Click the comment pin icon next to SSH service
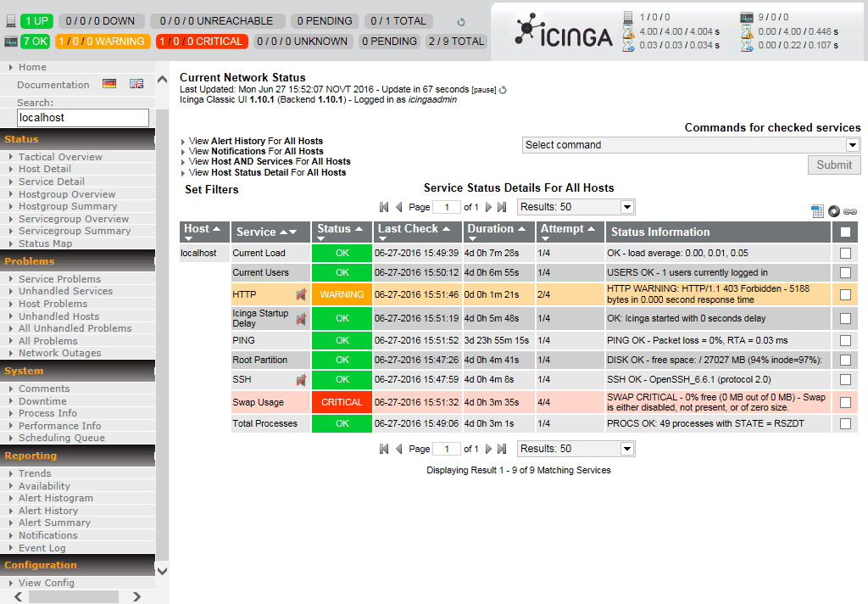The height and width of the screenshot is (604, 868). click(x=301, y=381)
